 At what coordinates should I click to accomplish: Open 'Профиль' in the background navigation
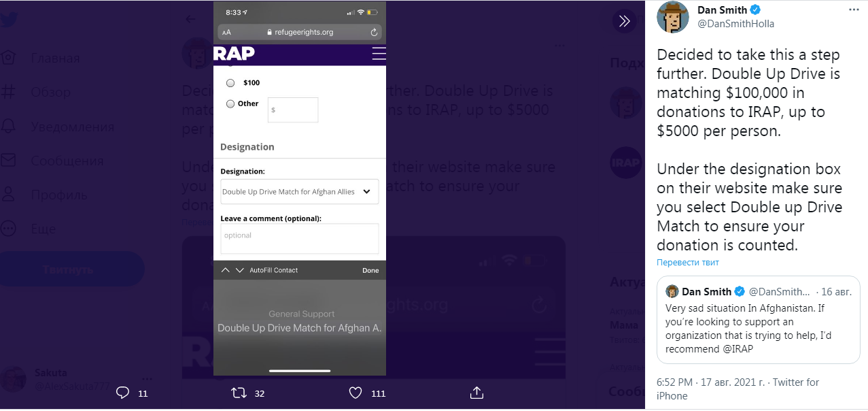click(x=59, y=195)
